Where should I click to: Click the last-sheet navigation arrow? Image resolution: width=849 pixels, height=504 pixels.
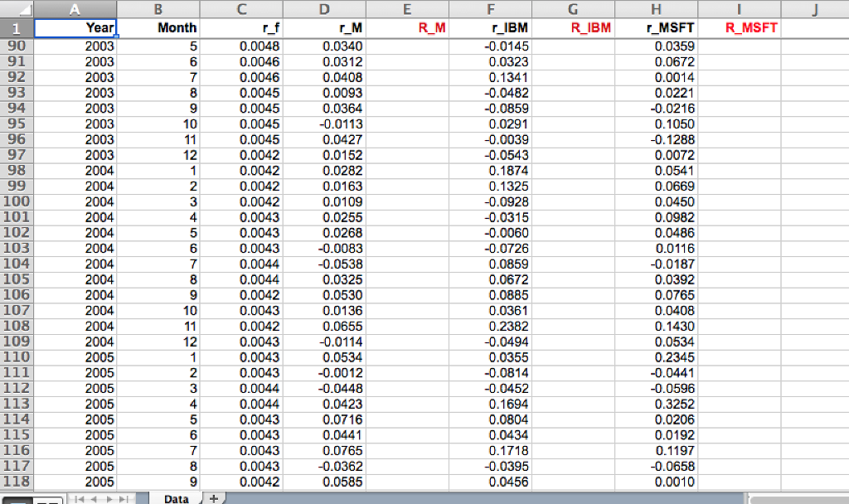[123, 498]
